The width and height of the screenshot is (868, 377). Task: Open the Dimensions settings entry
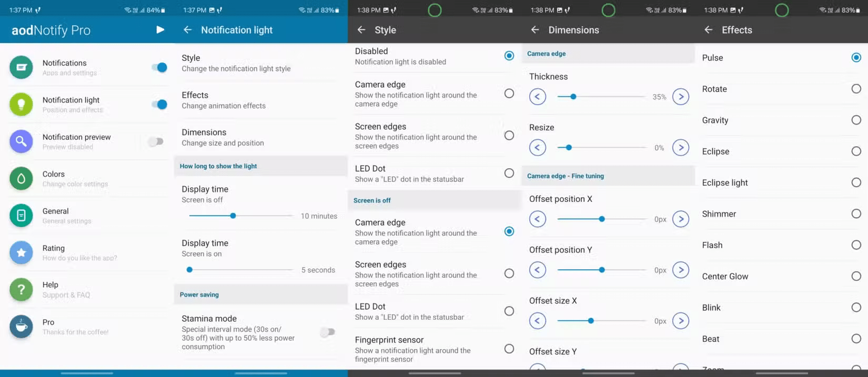tap(223, 137)
